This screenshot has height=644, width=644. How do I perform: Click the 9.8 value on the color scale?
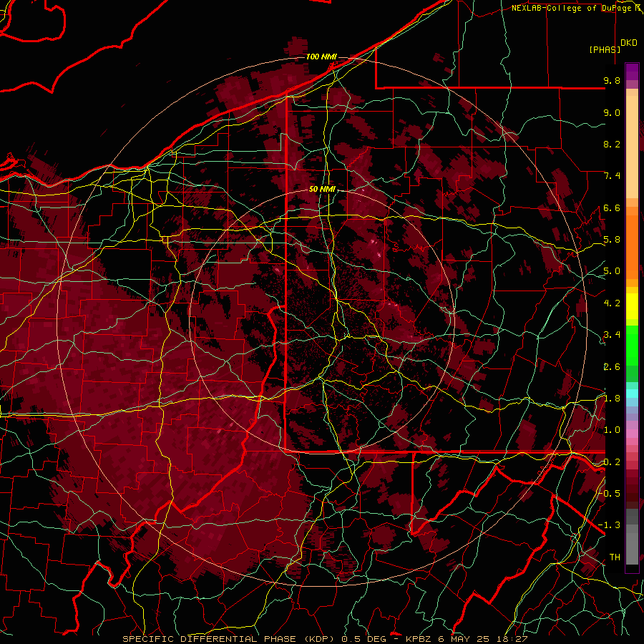click(612, 80)
